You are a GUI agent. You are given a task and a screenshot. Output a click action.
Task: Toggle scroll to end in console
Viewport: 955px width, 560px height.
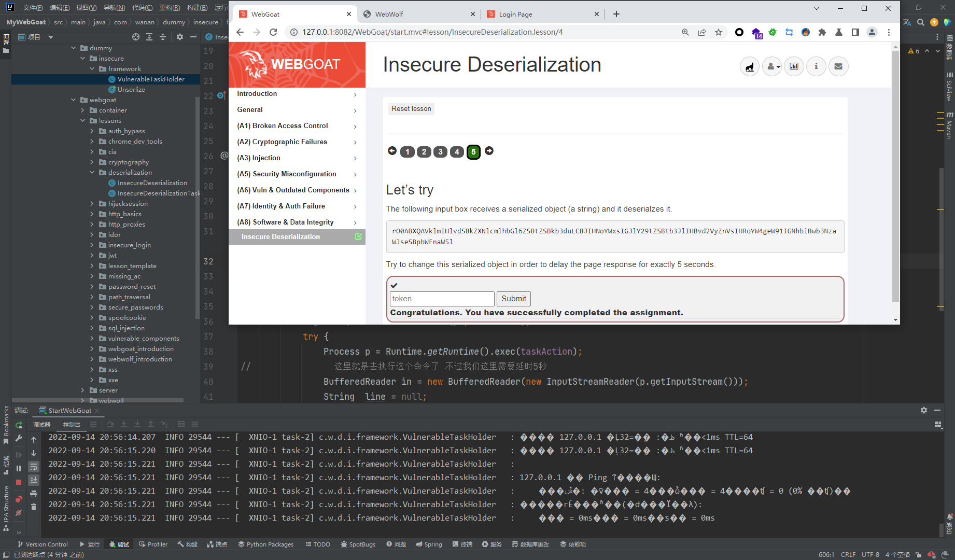(34, 480)
